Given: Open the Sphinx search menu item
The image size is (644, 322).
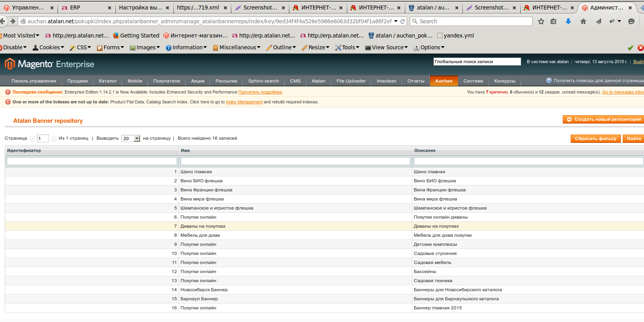Looking at the screenshot, I should coord(264,81).
